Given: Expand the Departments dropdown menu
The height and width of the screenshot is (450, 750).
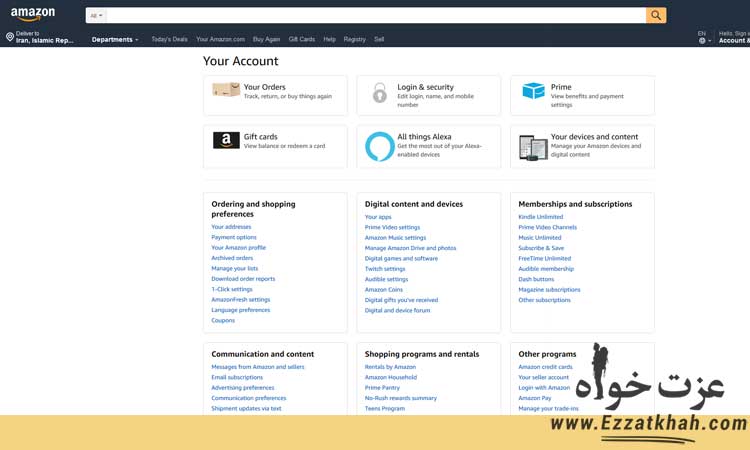Looking at the screenshot, I should point(115,40).
